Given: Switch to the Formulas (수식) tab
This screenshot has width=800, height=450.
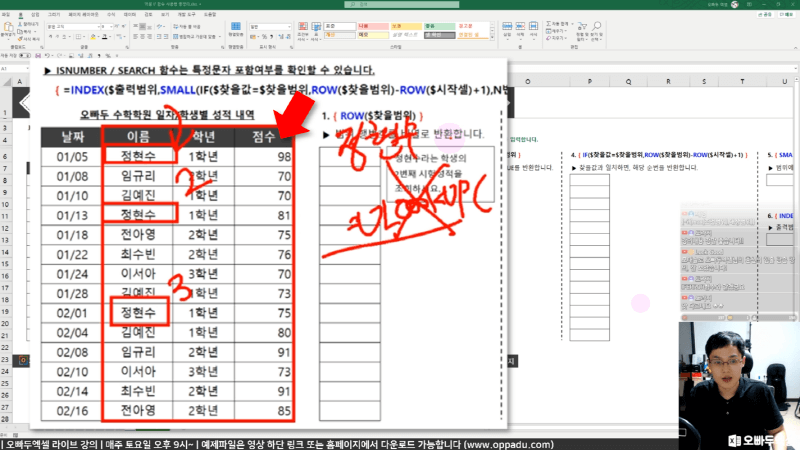Looking at the screenshot, I should [111, 14].
